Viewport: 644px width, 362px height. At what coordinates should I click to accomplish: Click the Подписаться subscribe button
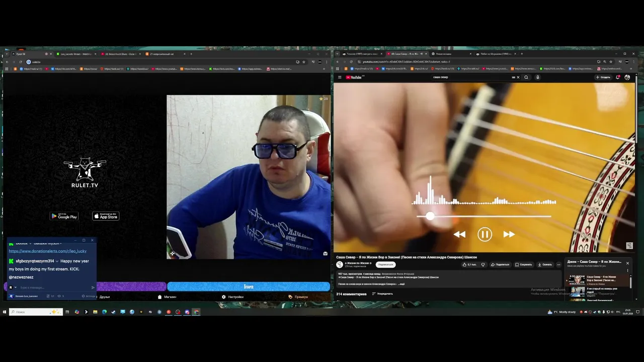click(x=385, y=264)
